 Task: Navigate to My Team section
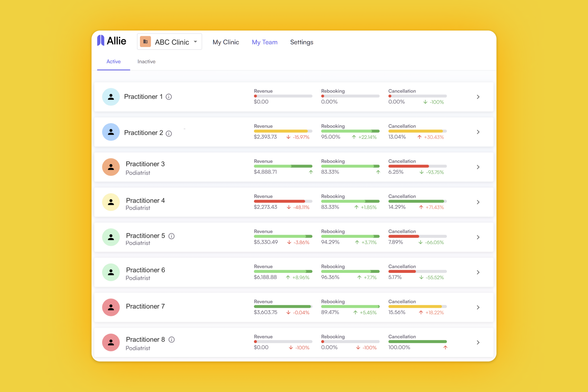265,42
